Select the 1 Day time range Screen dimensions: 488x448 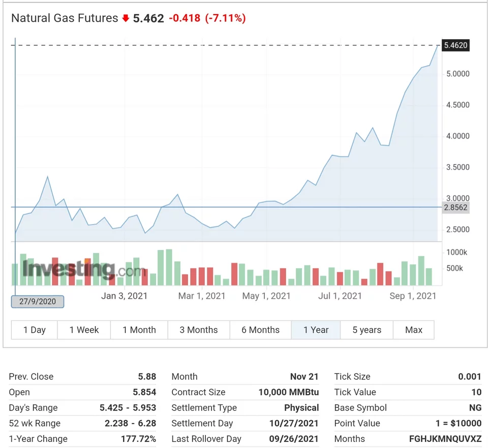[x=35, y=330]
